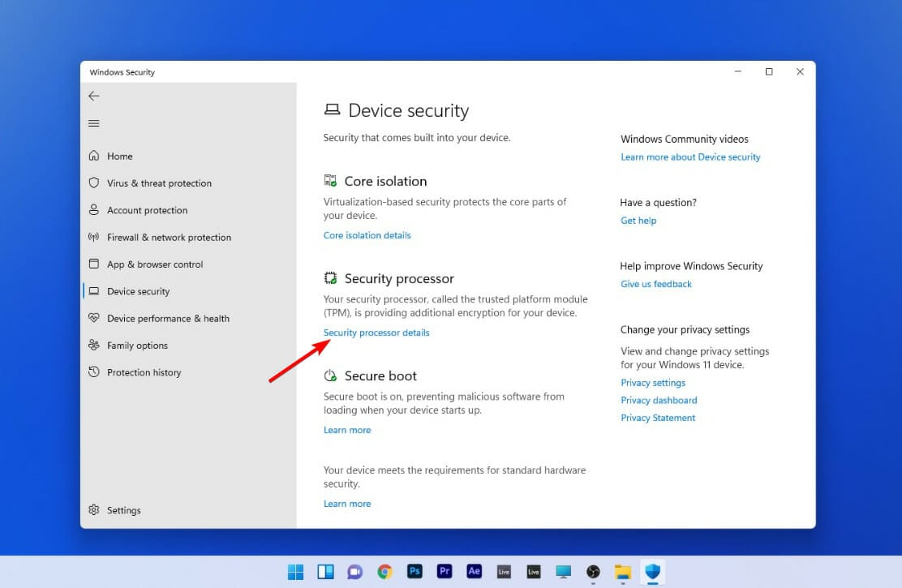Open Account protection in the sidebar

[x=147, y=210]
